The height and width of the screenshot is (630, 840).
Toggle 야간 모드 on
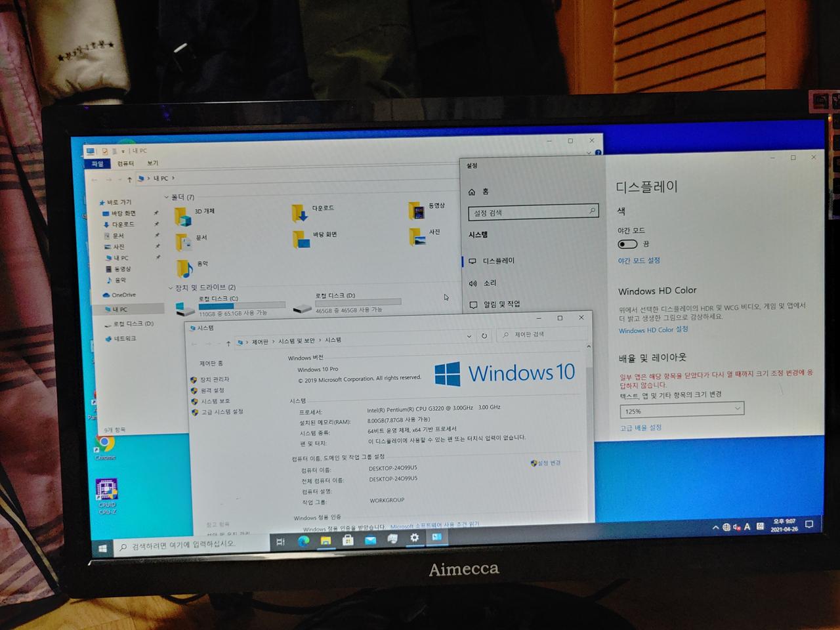(x=627, y=243)
